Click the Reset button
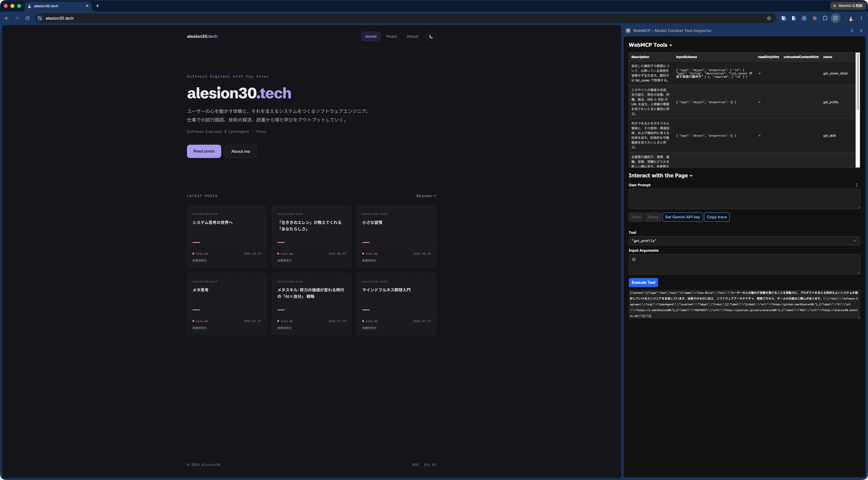This screenshot has height=480, width=868. [x=653, y=217]
